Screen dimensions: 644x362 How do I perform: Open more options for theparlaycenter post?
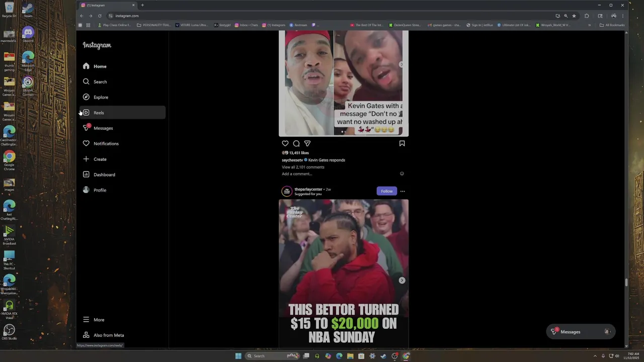tap(403, 191)
